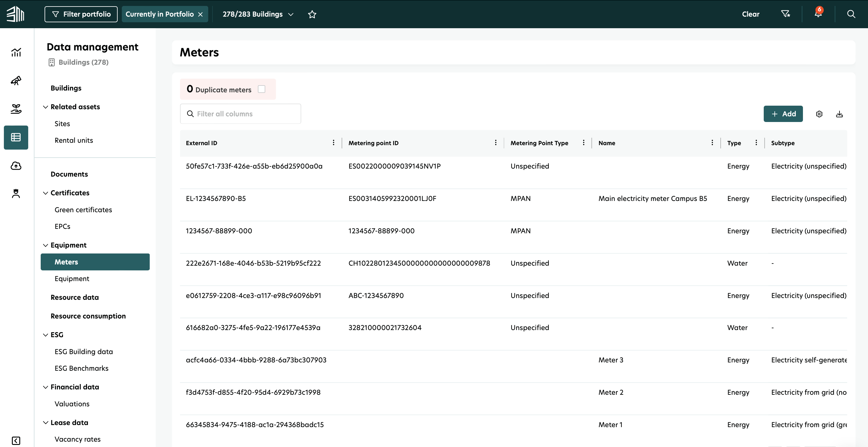
Task: Collapse the sidebar with bottom-left arrow icon
Action: (x=16, y=440)
